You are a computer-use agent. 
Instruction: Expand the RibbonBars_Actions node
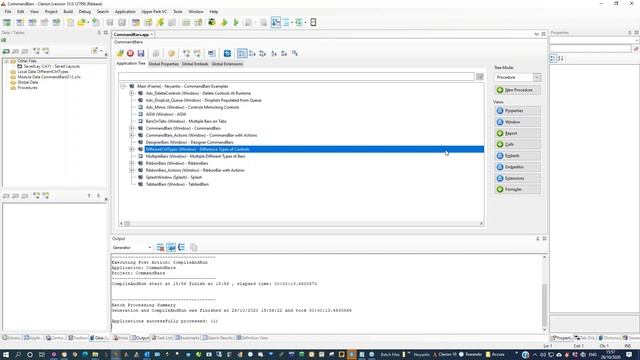(132, 170)
